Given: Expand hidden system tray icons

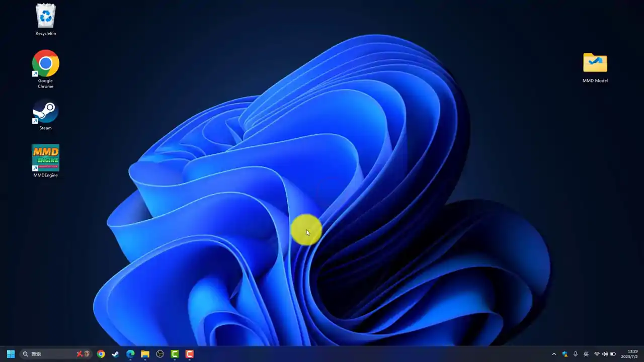Looking at the screenshot, I should click(x=554, y=354).
